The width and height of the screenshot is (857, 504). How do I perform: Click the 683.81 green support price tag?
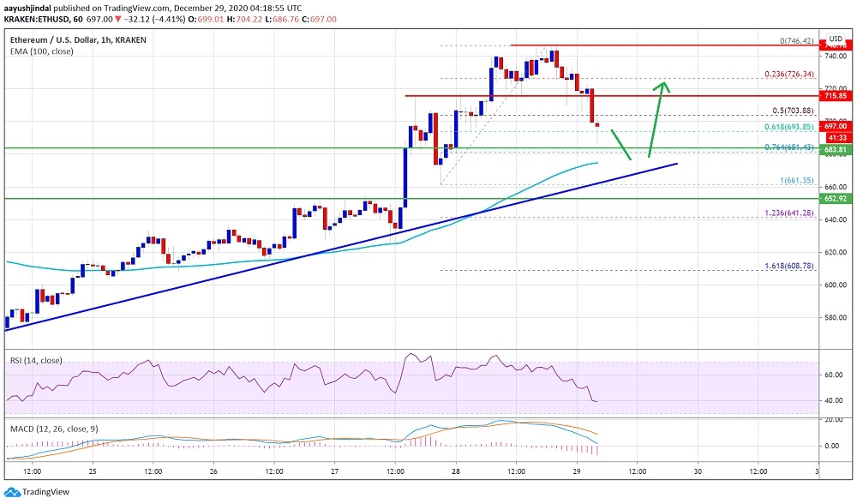(835, 150)
